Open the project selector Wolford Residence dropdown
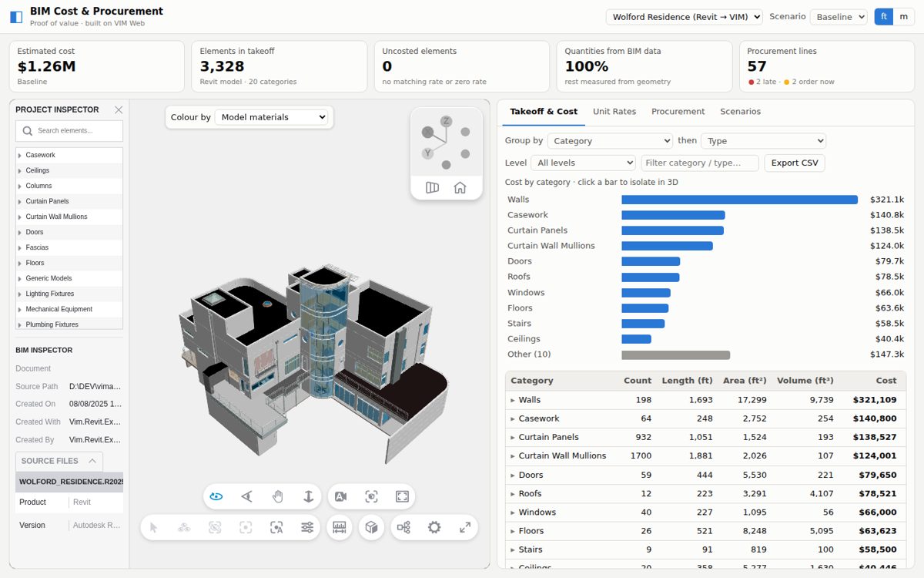Screen dimensions: 924x578 684,17
